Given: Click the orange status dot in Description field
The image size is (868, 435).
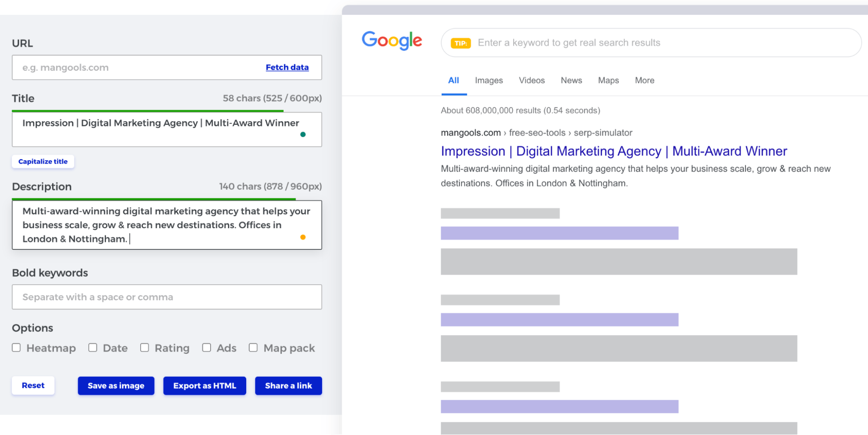Looking at the screenshot, I should pos(303,237).
